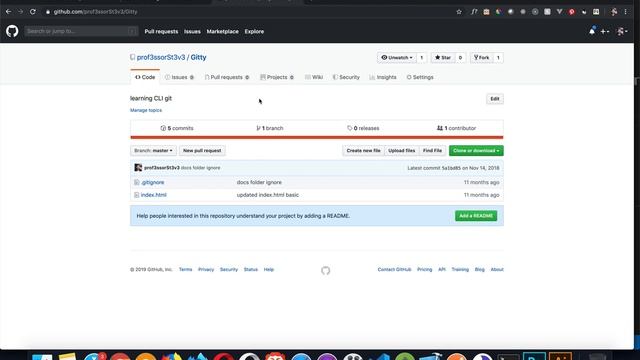Click the Create new file button

363,151
